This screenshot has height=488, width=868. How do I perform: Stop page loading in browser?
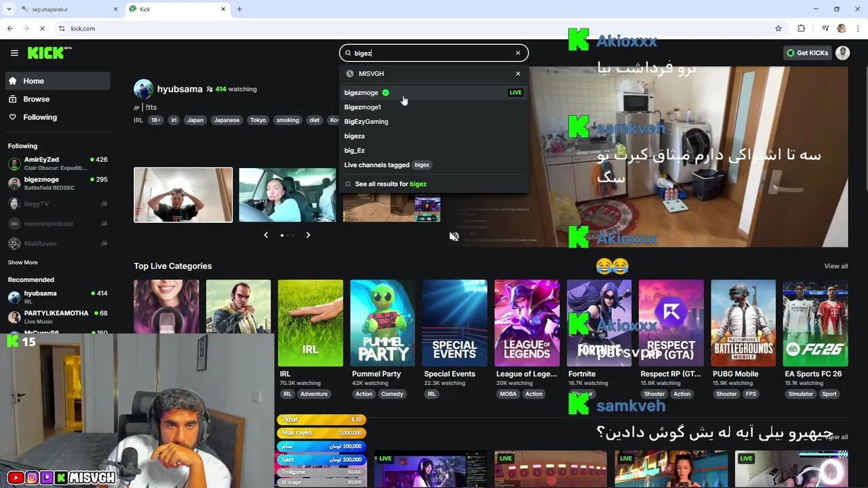pos(42,28)
